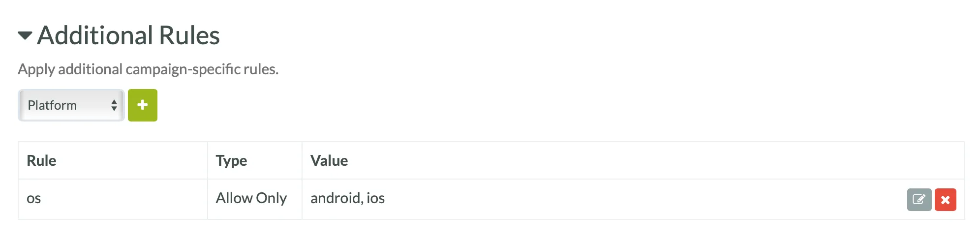980x242 pixels.
Task: Click the Additional Rules heading text
Action: 128,35
